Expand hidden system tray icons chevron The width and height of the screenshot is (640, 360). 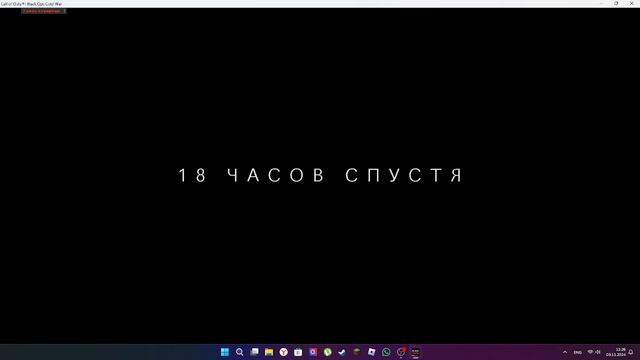[x=565, y=352]
